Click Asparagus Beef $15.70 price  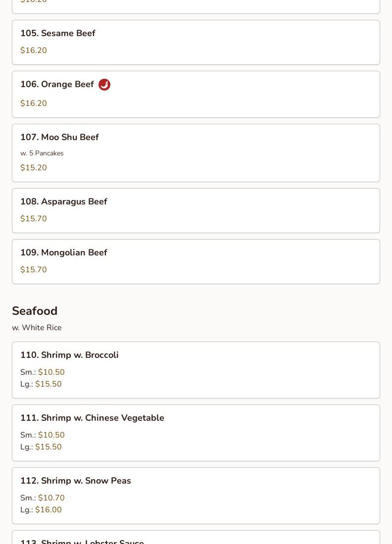coord(34,219)
